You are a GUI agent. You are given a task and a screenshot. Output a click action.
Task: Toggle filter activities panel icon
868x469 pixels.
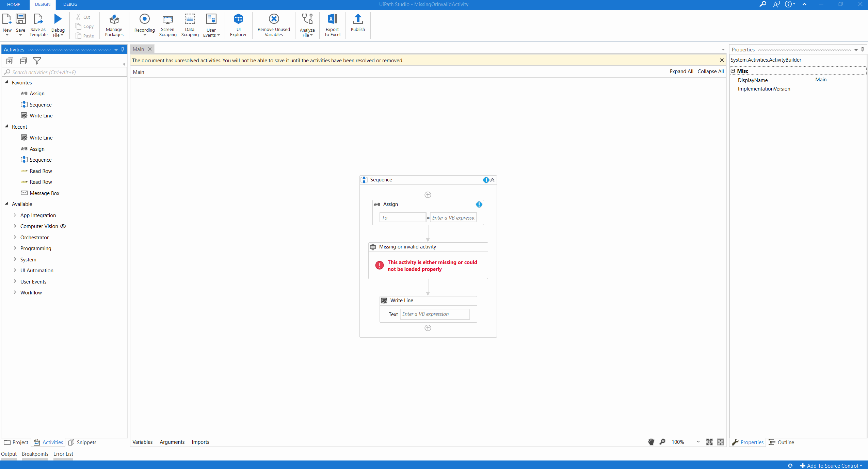tap(37, 61)
